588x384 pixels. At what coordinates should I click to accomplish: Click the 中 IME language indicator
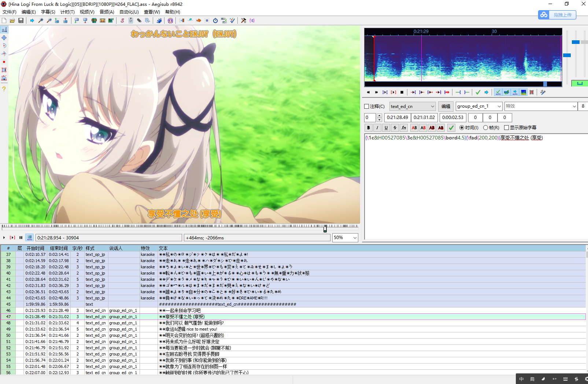pyautogui.click(x=521, y=379)
